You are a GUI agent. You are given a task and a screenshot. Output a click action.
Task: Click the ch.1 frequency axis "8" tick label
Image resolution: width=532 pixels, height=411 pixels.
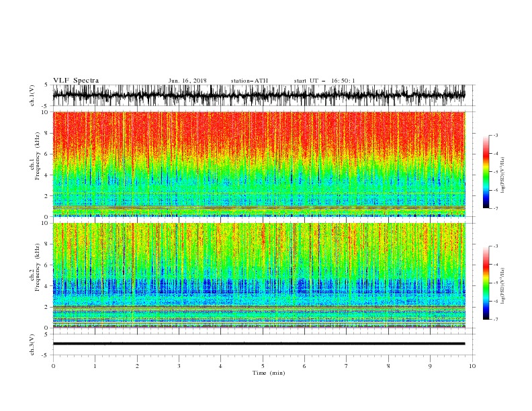pos(46,133)
